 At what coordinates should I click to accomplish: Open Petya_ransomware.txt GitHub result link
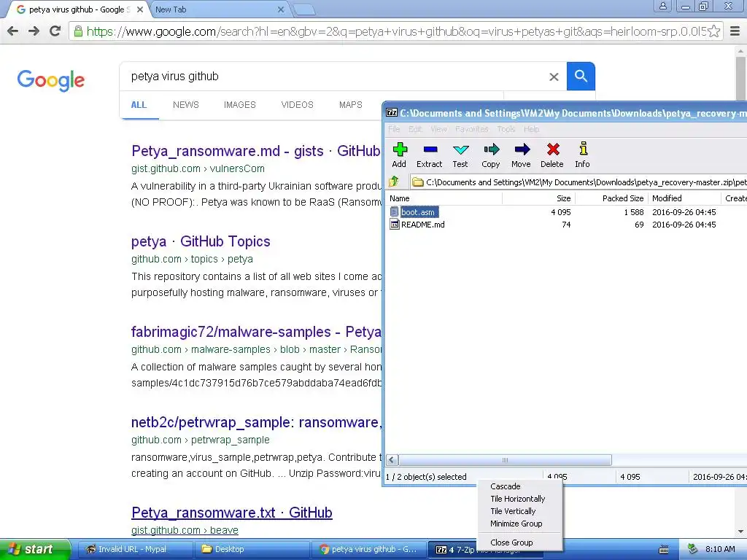click(x=231, y=513)
